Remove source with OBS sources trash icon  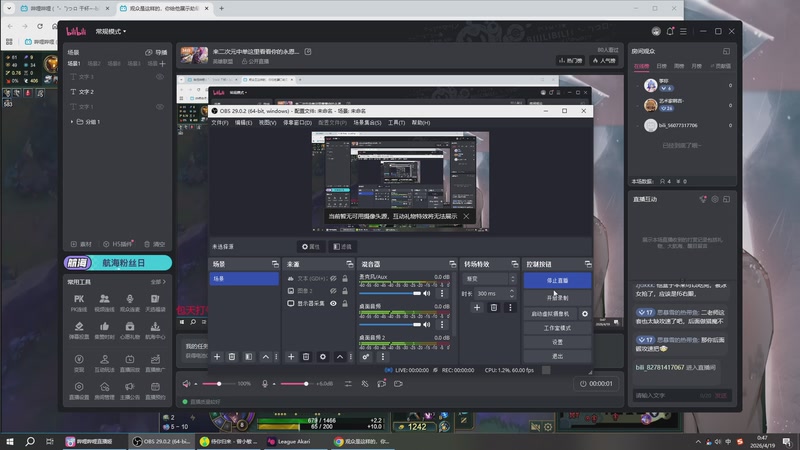[306, 357]
